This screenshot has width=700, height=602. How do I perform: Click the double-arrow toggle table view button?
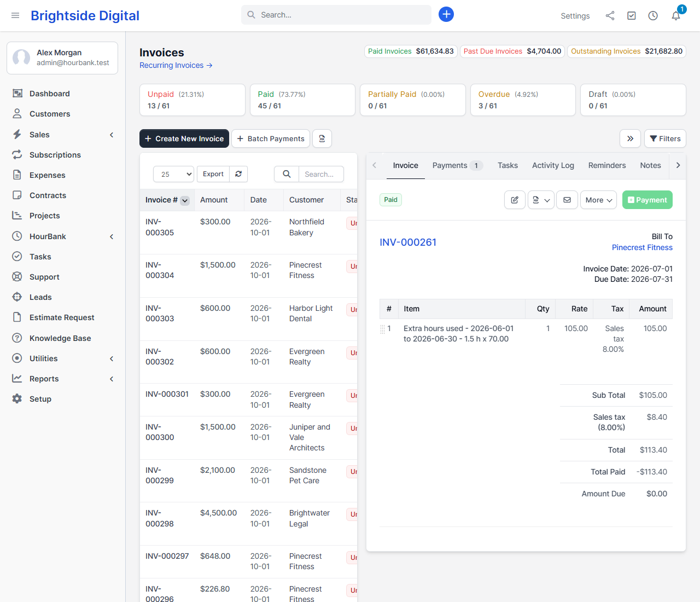pyautogui.click(x=630, y=138)
